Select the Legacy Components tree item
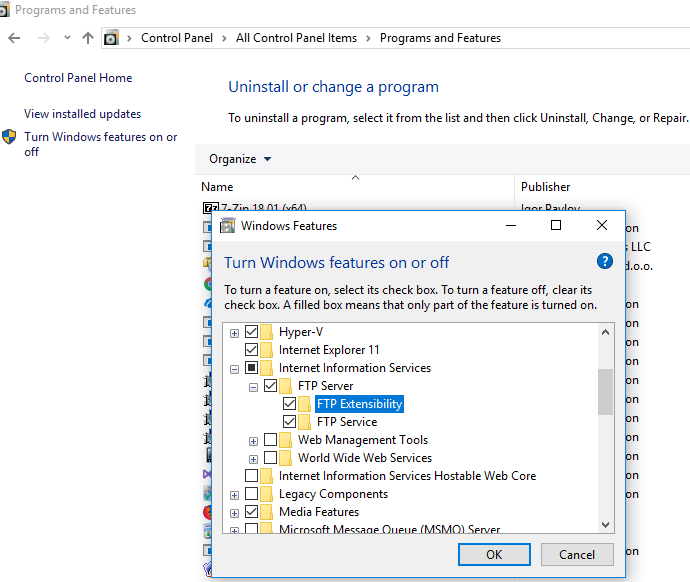 pos(334,494)
